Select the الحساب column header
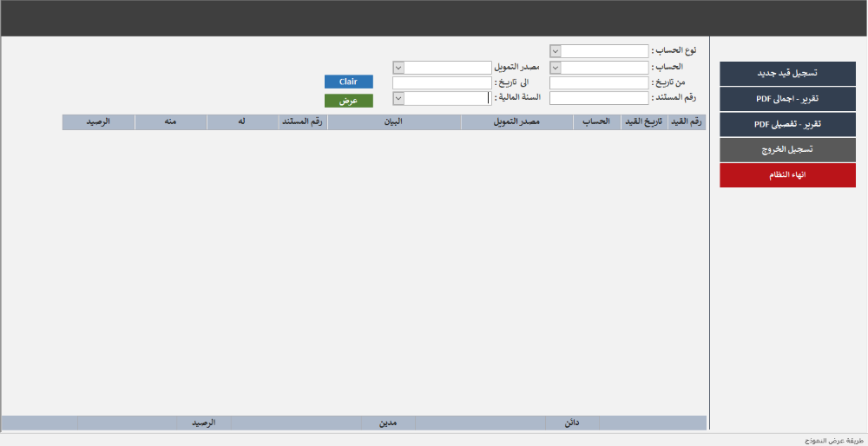Image resolution: width=868 pixels, height=446 pixels. tap(597, 122)
